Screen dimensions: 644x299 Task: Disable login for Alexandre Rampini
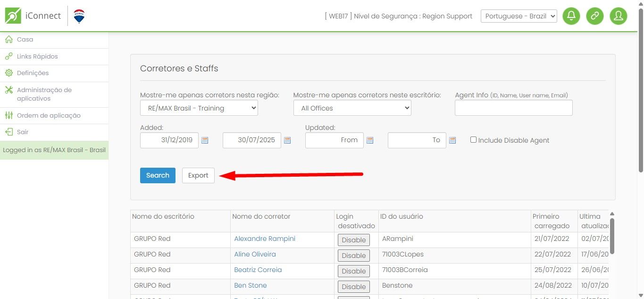[354, 240]
